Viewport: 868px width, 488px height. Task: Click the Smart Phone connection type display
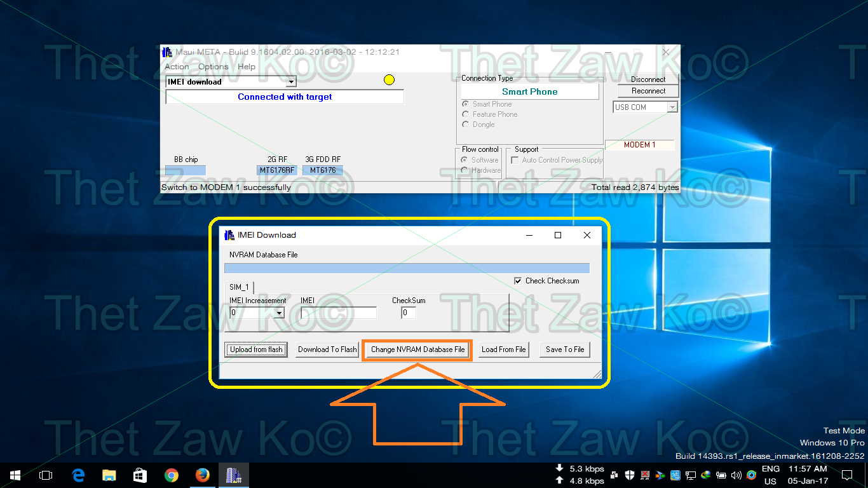click(x=530, y=91)
